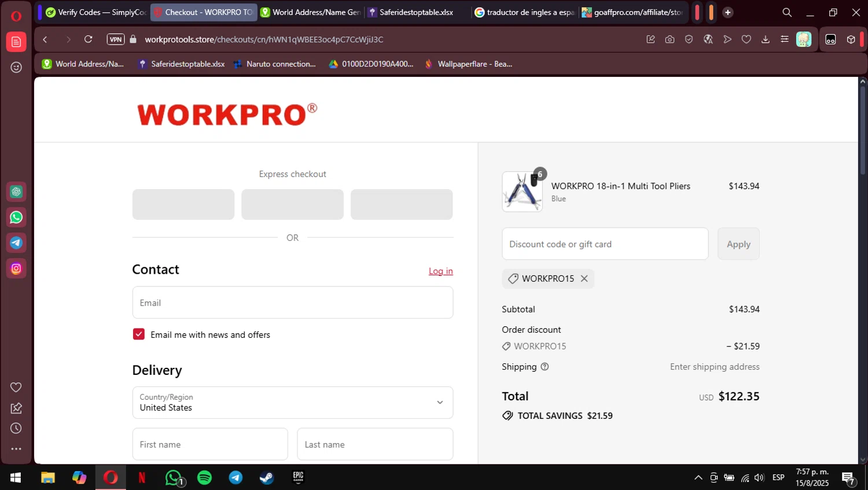
Task: Click the middle express checkout button
Action: tap(292, 204)
